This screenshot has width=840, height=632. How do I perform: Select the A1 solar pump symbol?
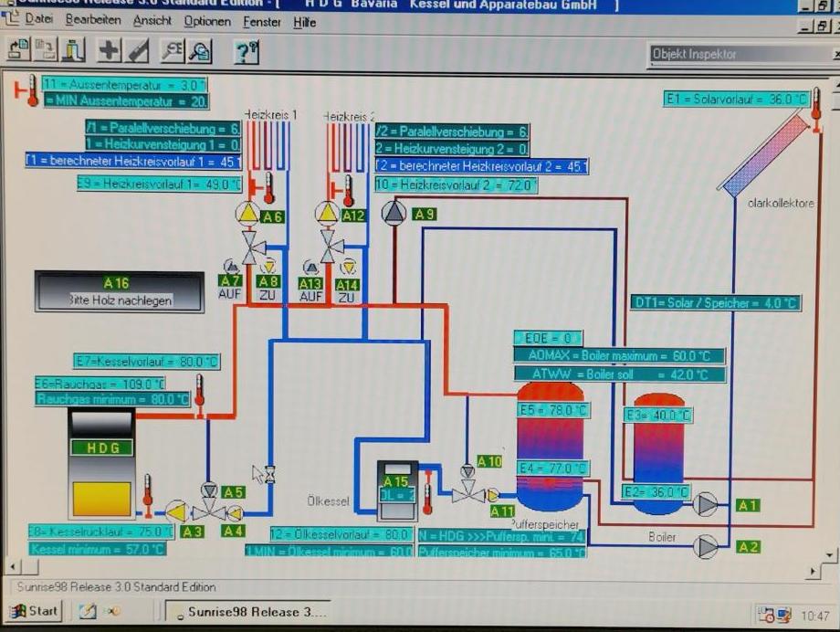click(706, 504)
